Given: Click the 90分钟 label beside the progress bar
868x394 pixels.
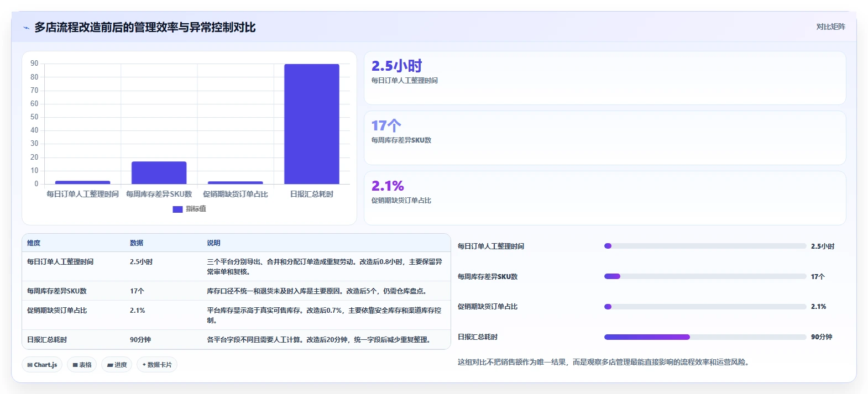Looking at the screenshot, I should (822, 337).
